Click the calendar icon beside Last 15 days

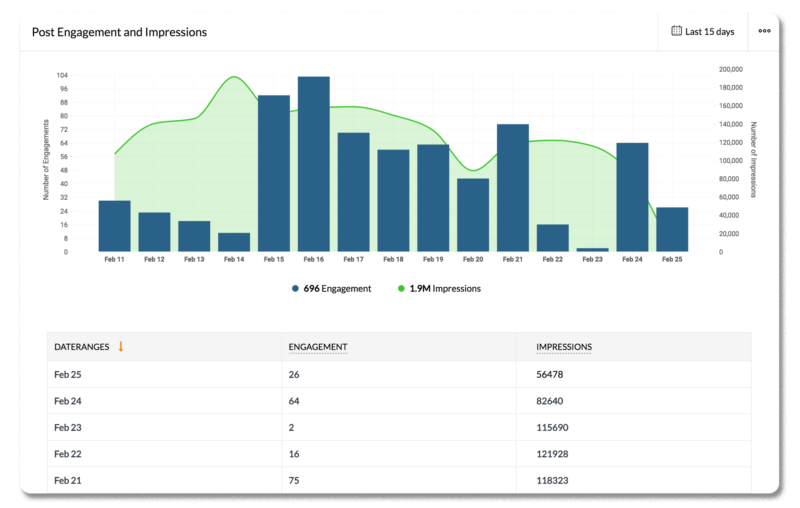click(x=676, y=31)
